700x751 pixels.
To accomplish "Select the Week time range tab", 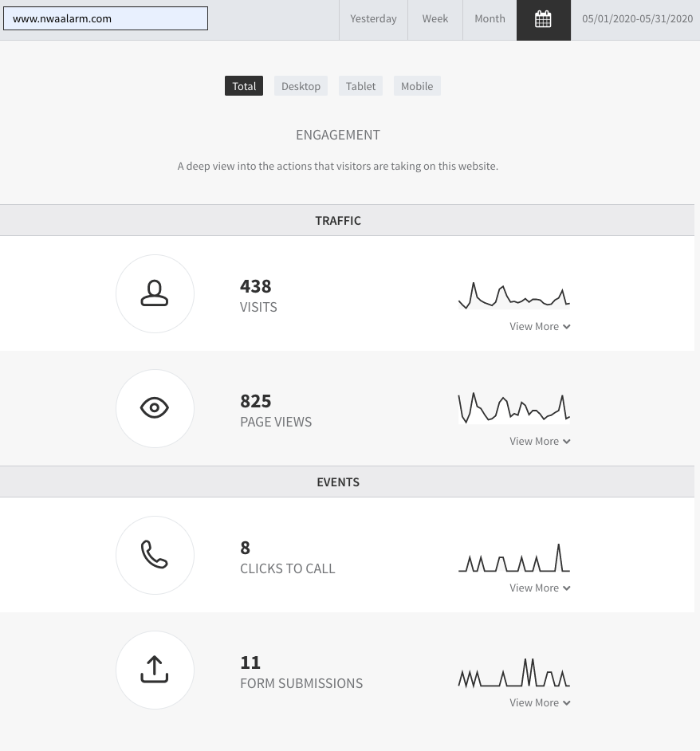I will point(435,19).
